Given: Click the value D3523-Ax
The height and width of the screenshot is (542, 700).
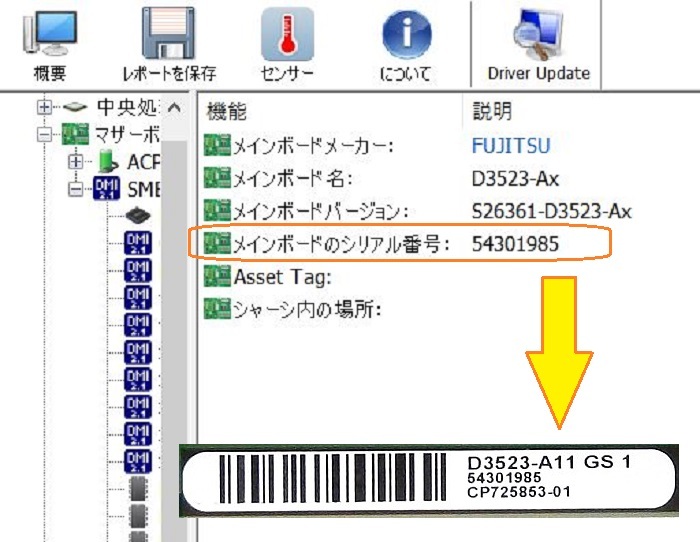Looking at the screenshot, I should [x=515, y=179].
